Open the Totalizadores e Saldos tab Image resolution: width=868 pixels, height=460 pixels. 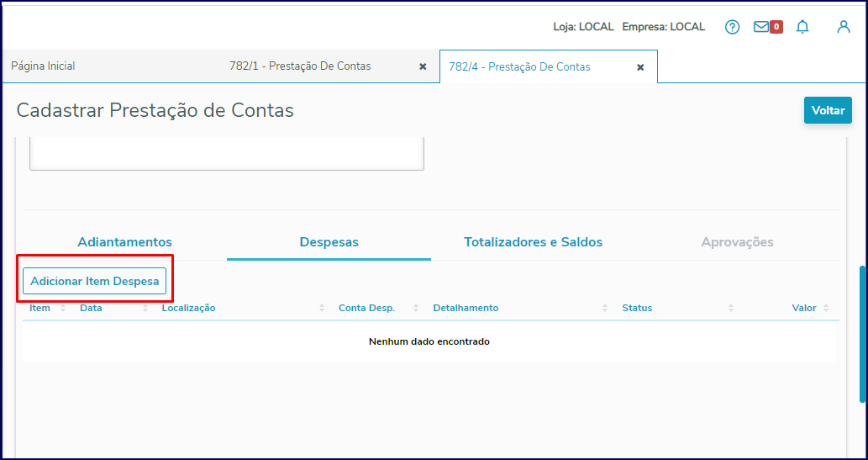533,242
